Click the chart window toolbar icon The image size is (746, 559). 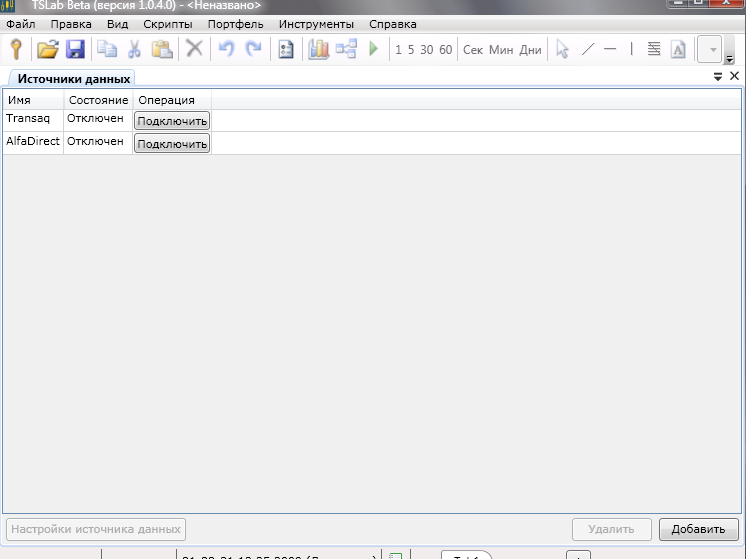pyautogui.click(x=319, y=49)
